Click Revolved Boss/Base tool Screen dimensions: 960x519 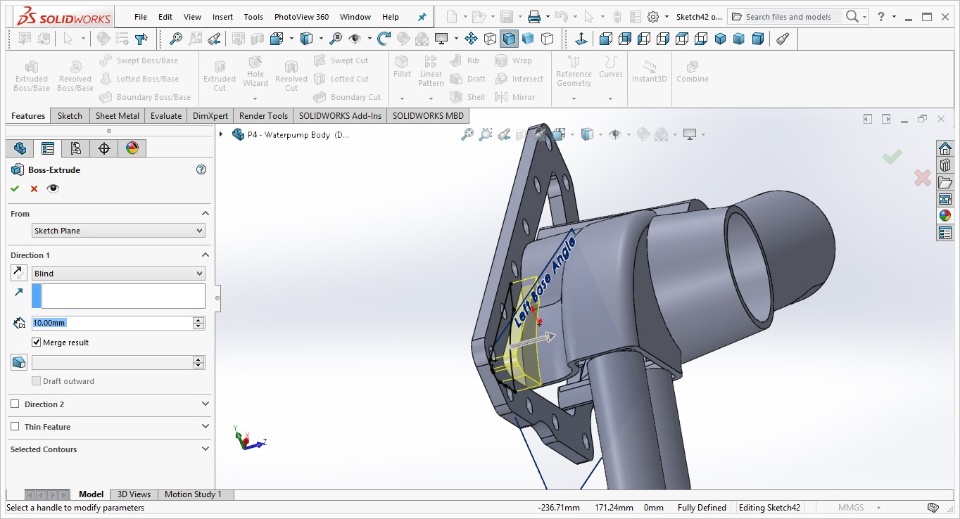point(75,76)
